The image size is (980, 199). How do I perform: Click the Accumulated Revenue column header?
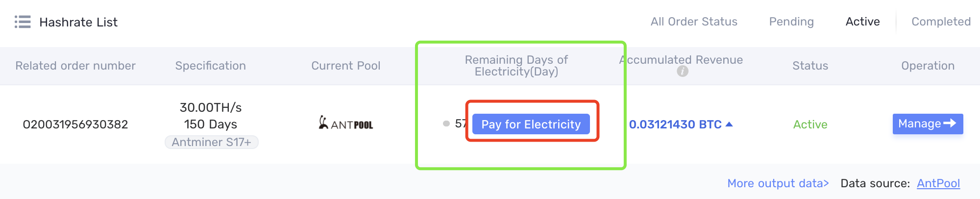pyautogui.click(x=681, y=60)
